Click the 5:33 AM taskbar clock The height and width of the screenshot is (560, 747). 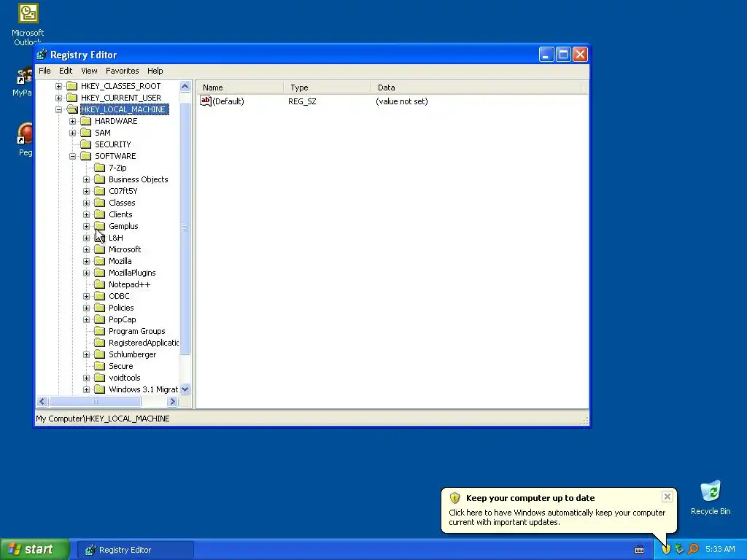tap(720, 550)
